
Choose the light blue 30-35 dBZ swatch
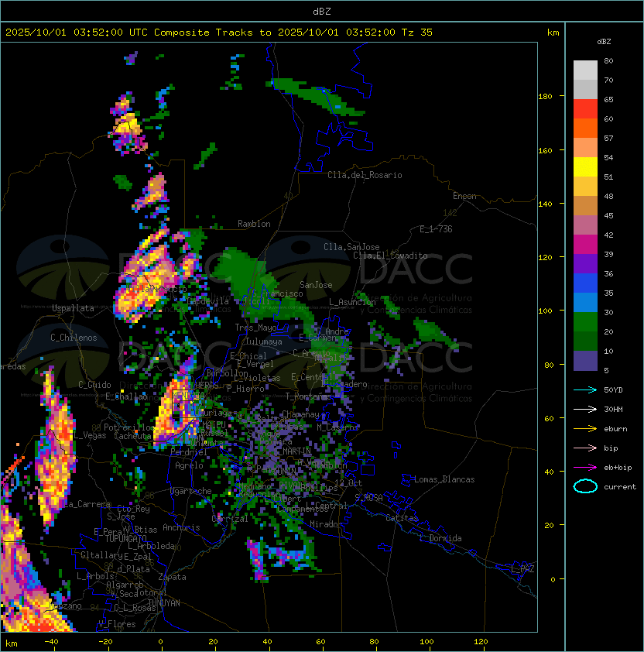[x=585, y=303]
